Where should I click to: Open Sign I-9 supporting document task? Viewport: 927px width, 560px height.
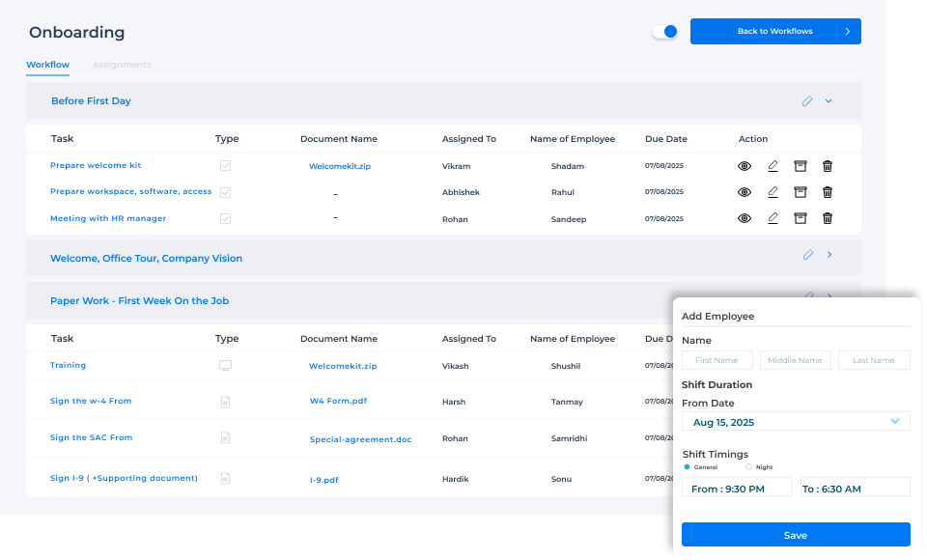[x=124, y=478]
